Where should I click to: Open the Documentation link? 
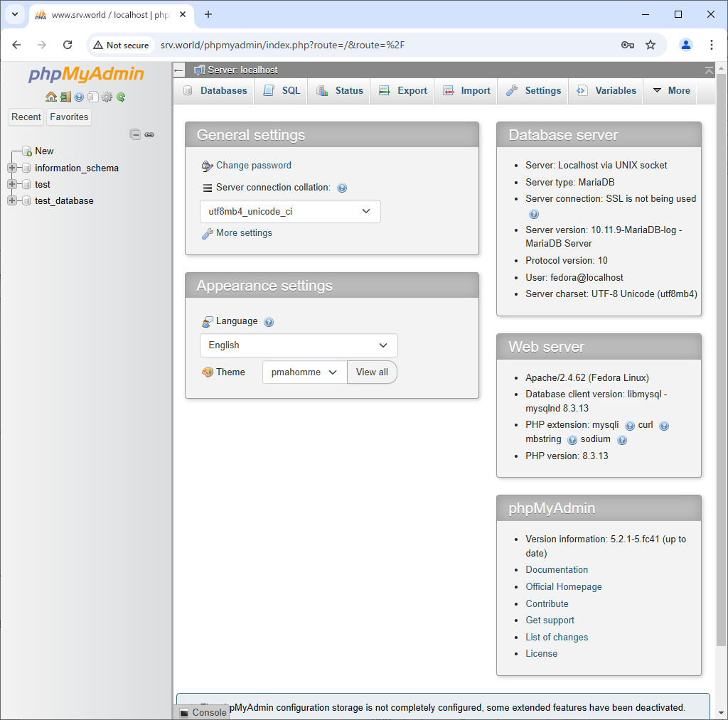pos(557,569)
